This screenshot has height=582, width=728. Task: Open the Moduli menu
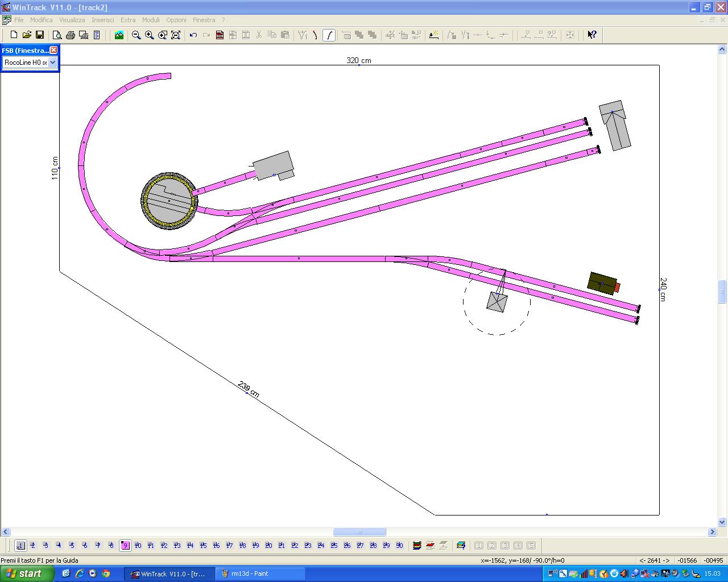tap(151, 20)
